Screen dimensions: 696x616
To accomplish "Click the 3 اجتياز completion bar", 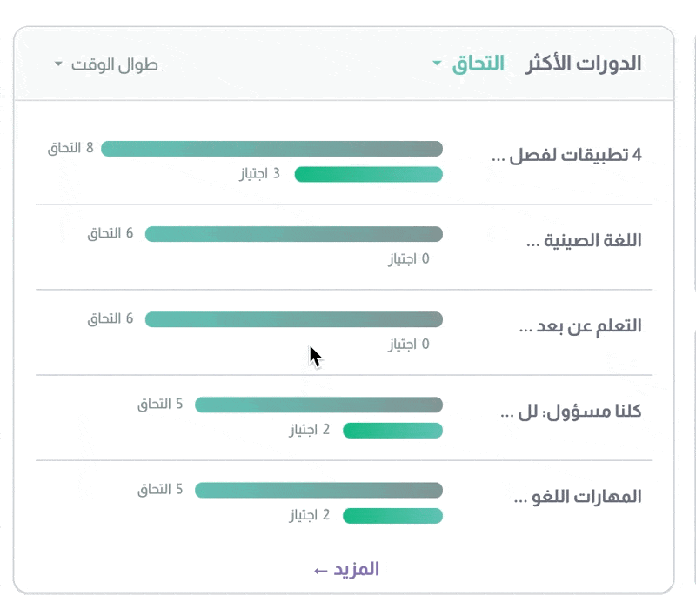I will [x=368, y=174].
